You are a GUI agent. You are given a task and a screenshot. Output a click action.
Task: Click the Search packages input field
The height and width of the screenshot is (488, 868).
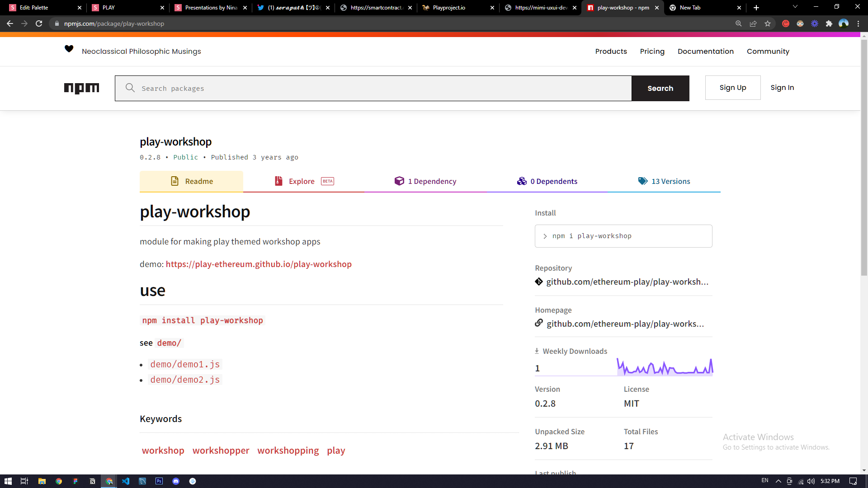coord(373,89)
